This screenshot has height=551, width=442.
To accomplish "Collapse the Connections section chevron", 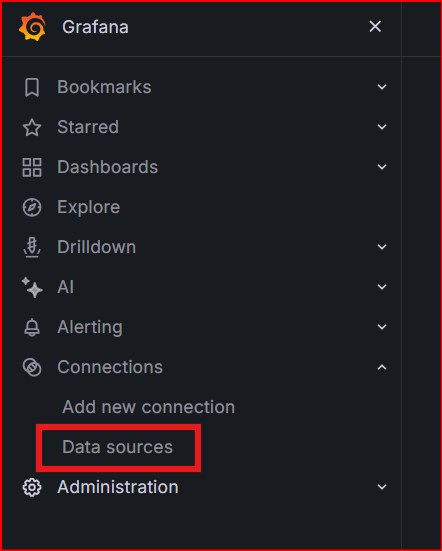I will click(382, 367).
